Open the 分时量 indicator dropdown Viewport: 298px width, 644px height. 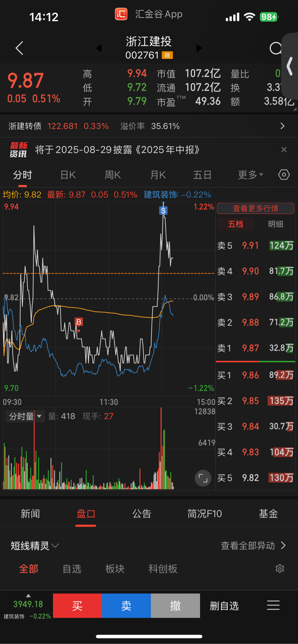coord(25,417)
